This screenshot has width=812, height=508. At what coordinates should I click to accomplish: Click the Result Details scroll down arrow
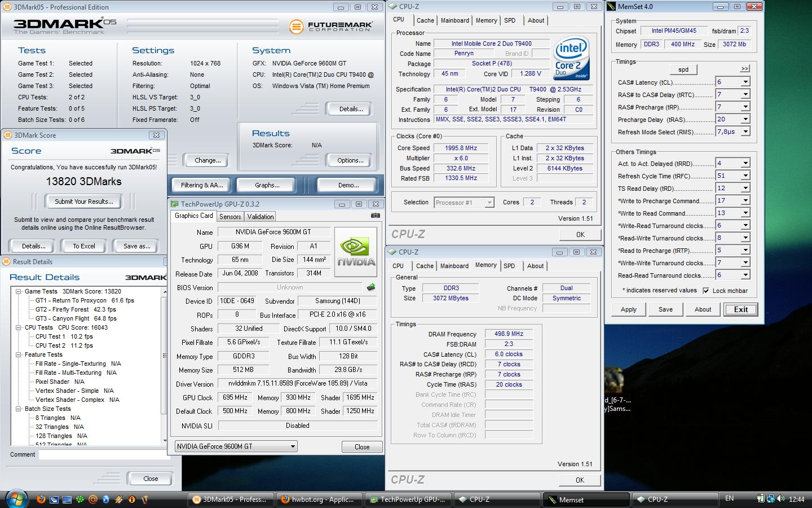tap(165, 440)
